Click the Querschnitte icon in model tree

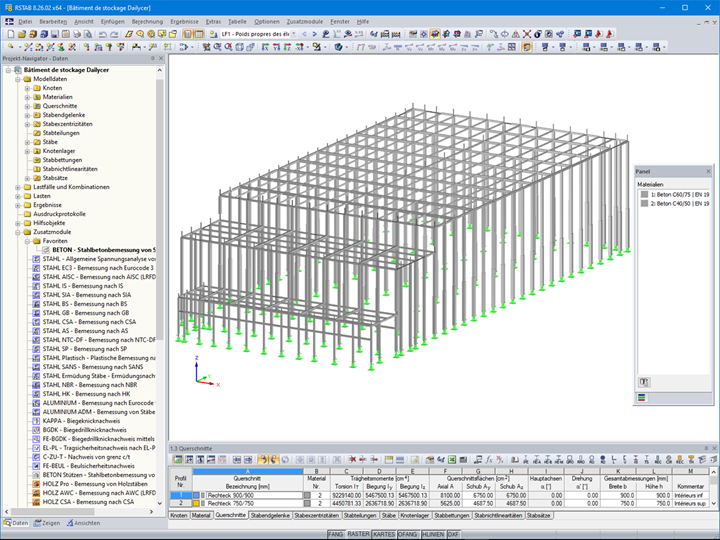[x=37, y=106]
